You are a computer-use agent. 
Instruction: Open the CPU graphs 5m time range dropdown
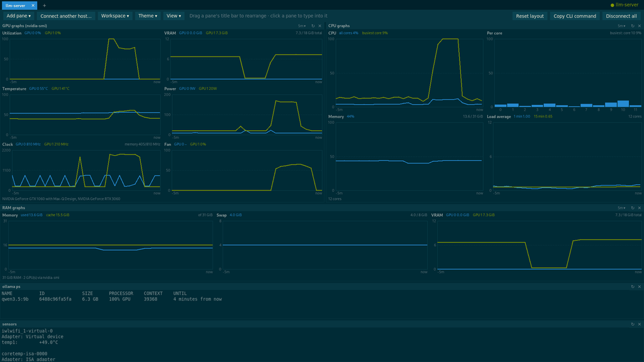click(x=621, y=26)
